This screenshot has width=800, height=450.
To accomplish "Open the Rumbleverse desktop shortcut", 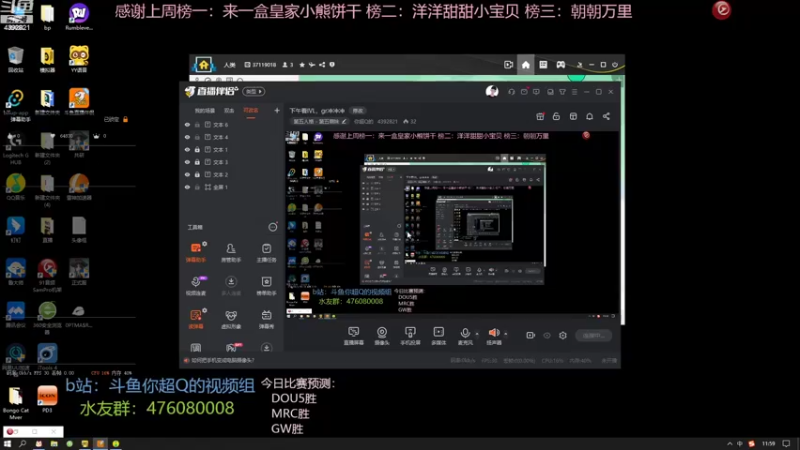I will click(79, 16).
